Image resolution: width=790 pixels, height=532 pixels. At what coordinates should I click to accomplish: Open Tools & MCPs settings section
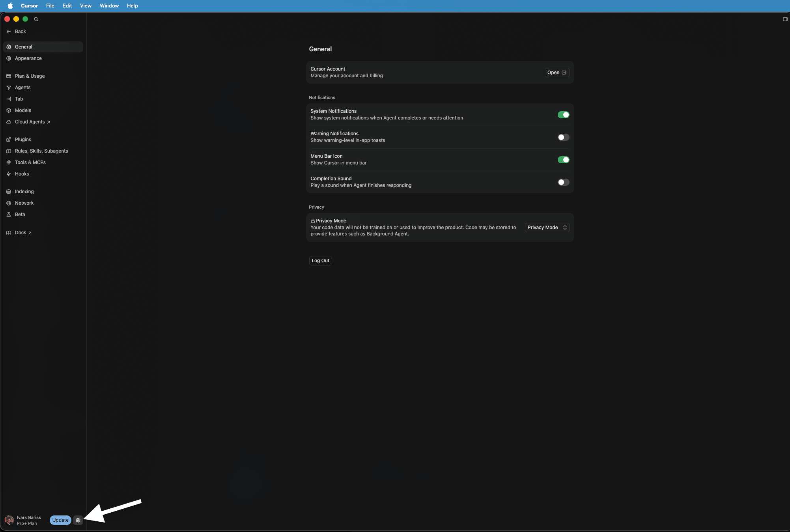coord(30,162)
